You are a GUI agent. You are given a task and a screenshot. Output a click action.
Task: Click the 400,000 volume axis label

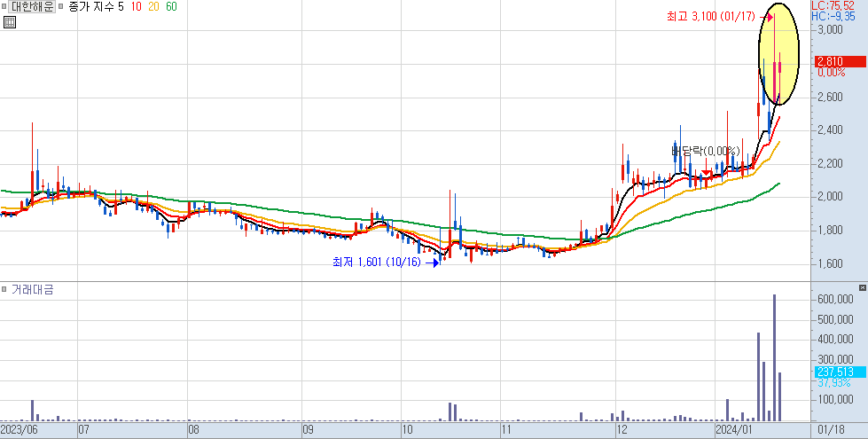point(835,340)
